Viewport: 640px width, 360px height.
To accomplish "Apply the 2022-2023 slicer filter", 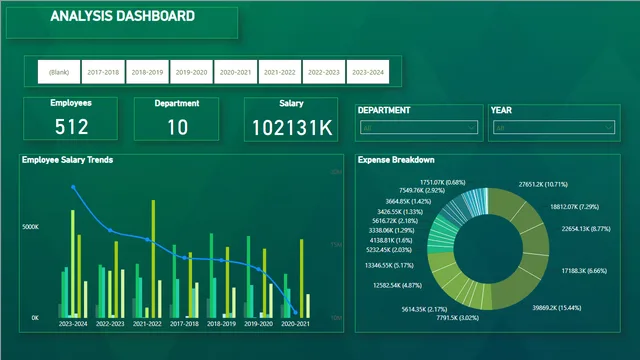I will (x=324, y=72).
